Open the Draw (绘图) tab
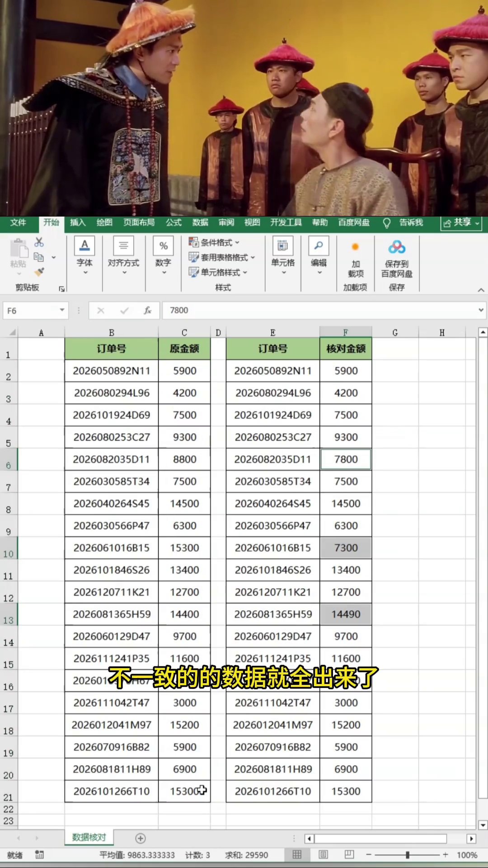This screenshot has width=488, height=868. (104, 222)
